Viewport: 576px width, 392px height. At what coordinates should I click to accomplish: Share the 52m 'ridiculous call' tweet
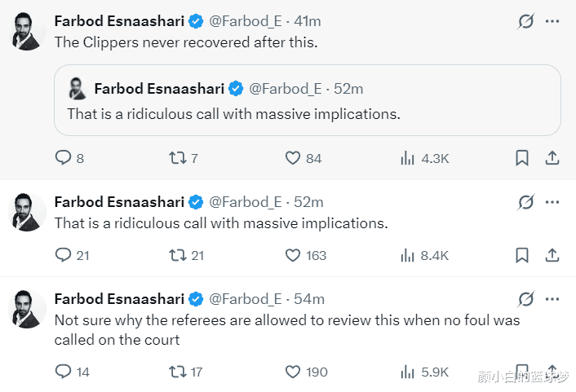coord(552,255)
